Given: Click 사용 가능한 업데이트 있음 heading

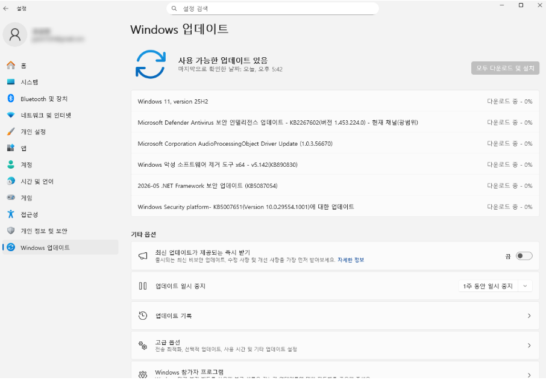Looking at the screenshot, I should pyautogui.click(x=223, y=60).
